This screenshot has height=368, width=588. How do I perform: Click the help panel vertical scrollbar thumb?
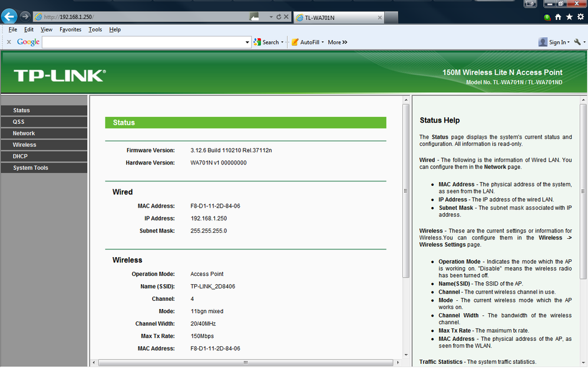pos(583,192)
